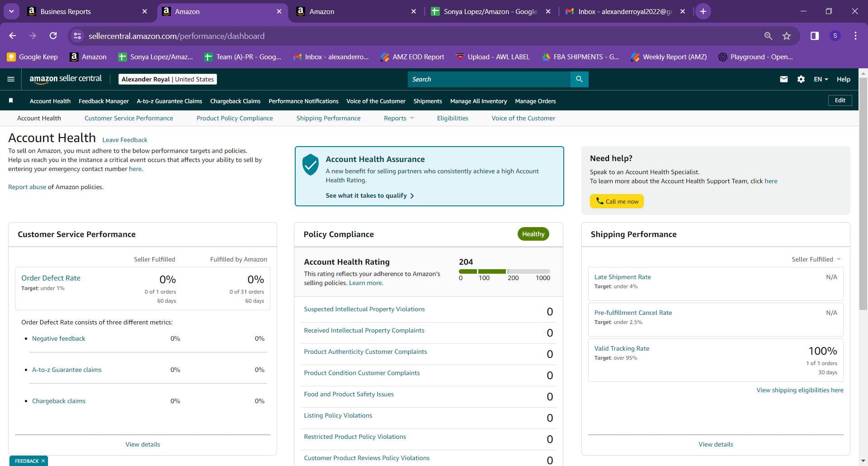Open the Customer Service Performance tab
The width and height of the screenshot is (868, 466).
click(129, 118)
